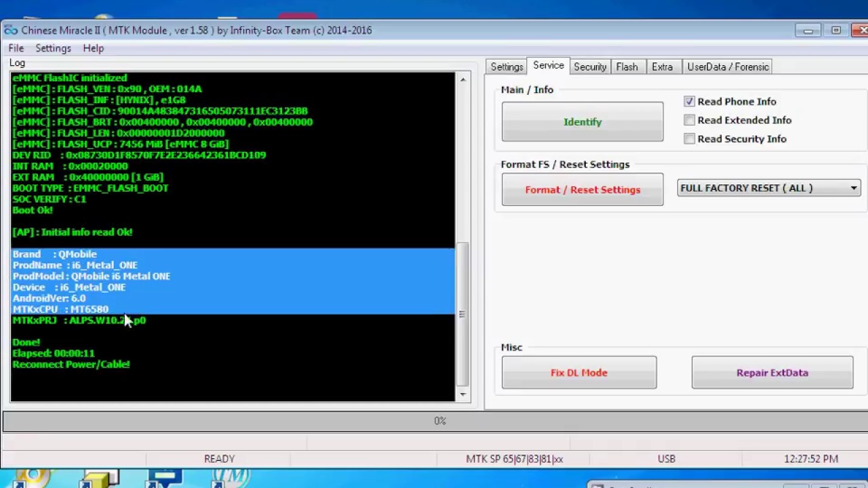
Task: Click the Fix DL Mode button
Action: [x=579, y=373]
